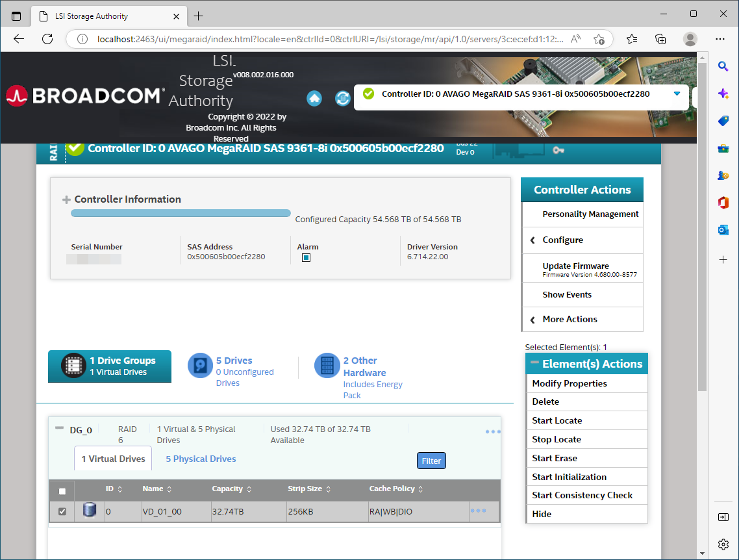Click the Other Hardware chip icon
739x560 pixels.
point(327,365)
